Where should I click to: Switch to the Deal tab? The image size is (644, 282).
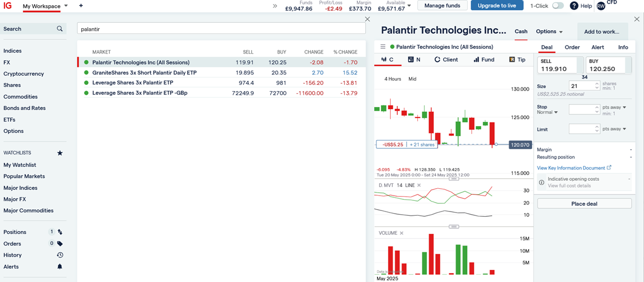pyautogui.click(x=547, y=47)
